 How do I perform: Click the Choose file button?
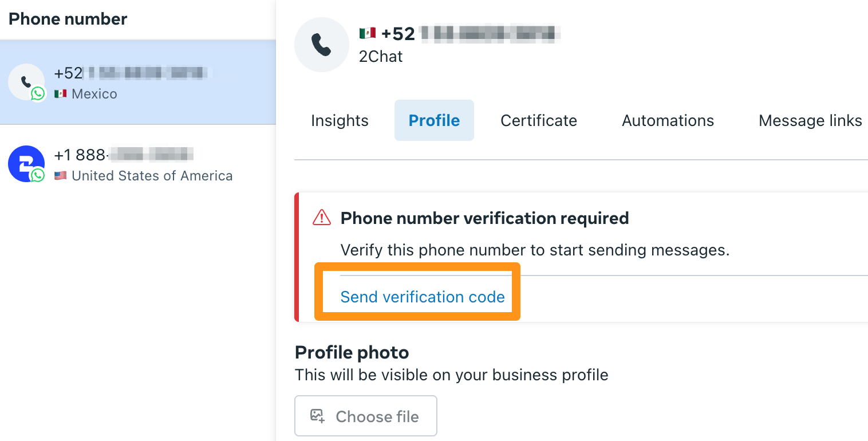(366, 416)
